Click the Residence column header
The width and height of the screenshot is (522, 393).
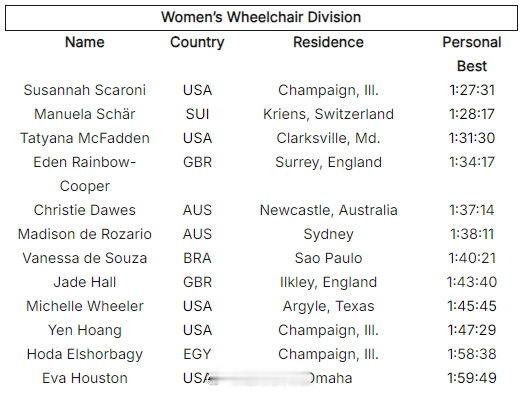click(328, 42)
